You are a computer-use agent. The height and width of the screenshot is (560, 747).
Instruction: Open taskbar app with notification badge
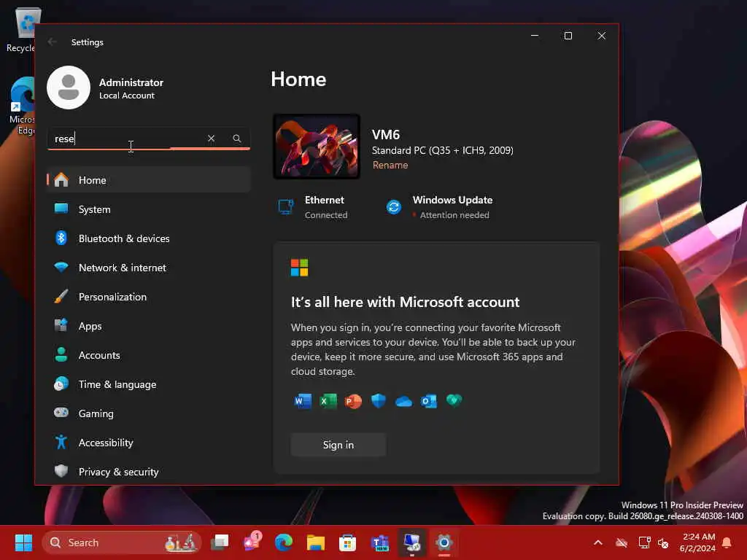[252, 542]
